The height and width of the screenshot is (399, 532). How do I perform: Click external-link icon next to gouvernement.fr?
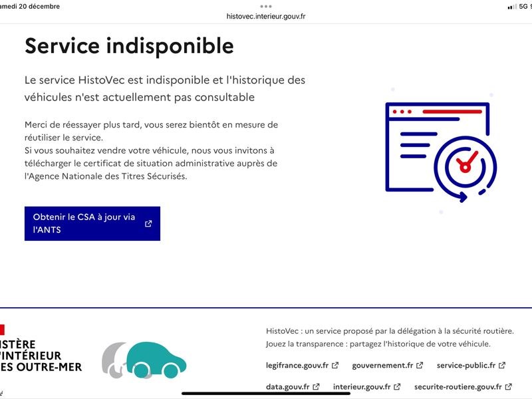pos(420,365)
